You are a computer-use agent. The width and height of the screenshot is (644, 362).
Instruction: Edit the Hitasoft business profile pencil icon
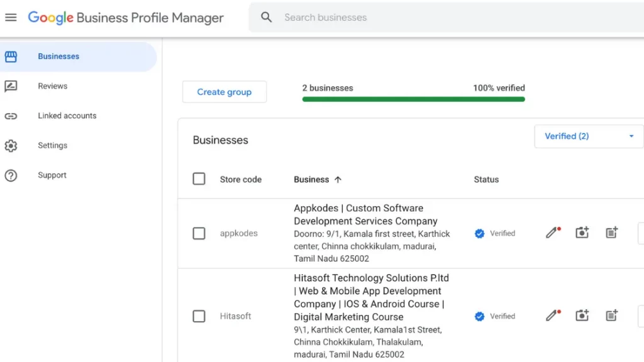coord(553,315)
